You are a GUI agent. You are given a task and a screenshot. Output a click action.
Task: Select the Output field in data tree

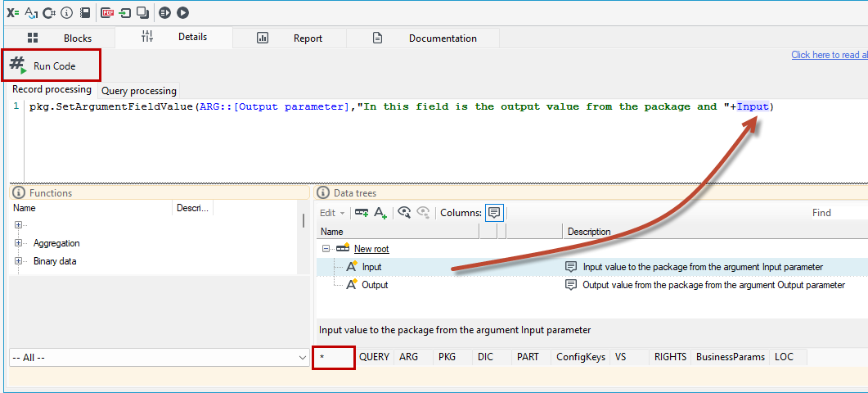click(x=375, y=285)
